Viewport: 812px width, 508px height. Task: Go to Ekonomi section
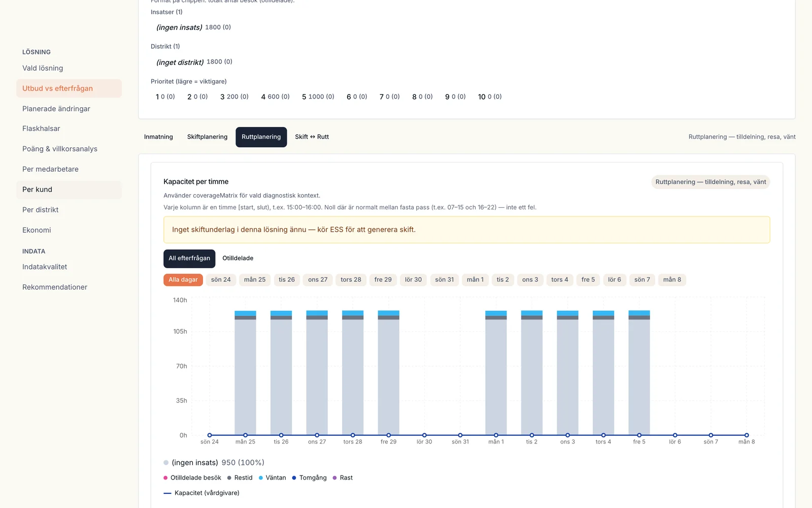[69, 230]
